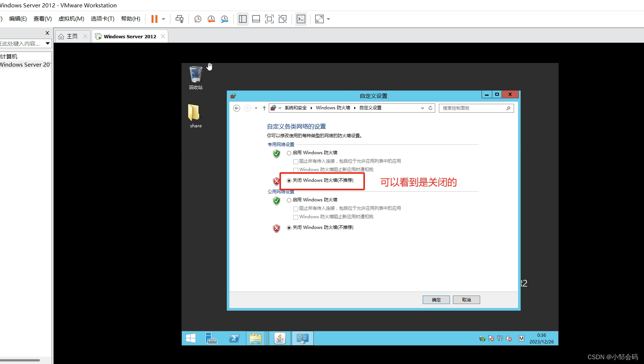
Task: Open the 选项卡(T) menu
Action: [102, 19]
